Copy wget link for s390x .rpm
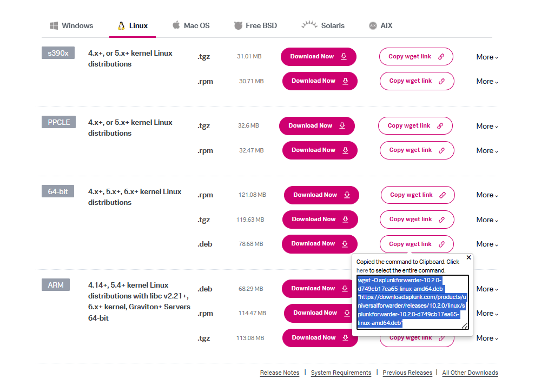This screenshot has width=548, height=392. (x=417, y=81)
